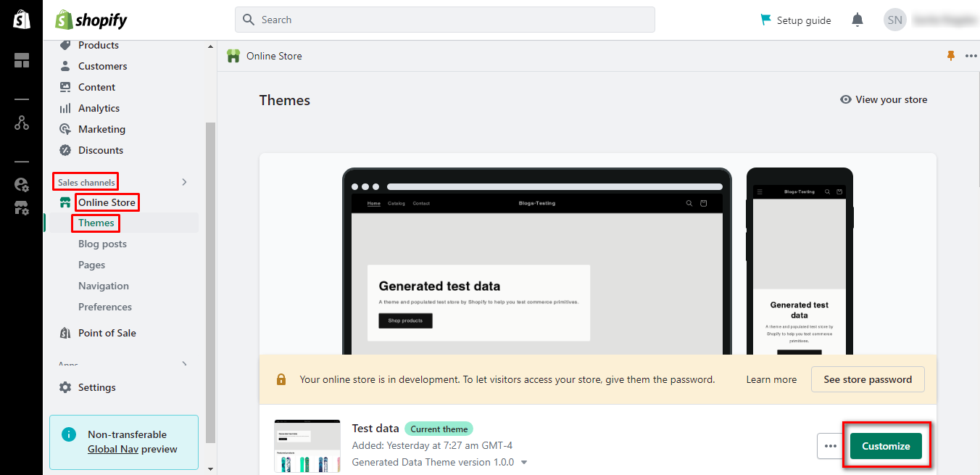Image resolution: width=980 pixels, height=475 pixels.
Task: Click the Shopify bag icon in black rail
Action: click(x=22, y=20)
